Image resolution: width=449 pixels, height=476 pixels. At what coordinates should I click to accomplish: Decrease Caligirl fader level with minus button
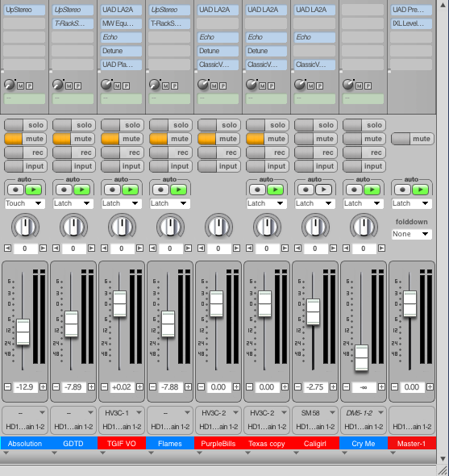(298, 386)
